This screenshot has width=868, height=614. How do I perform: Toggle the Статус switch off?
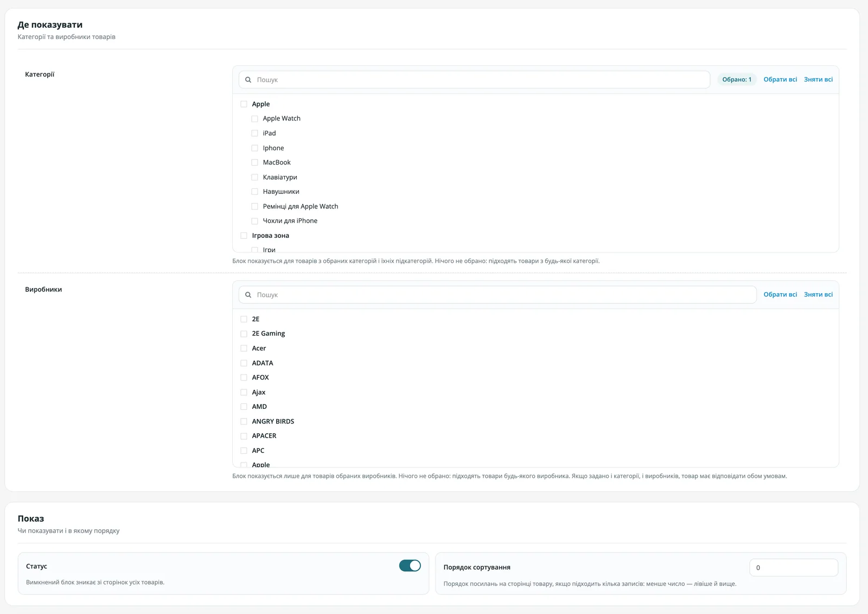[410, 566]
